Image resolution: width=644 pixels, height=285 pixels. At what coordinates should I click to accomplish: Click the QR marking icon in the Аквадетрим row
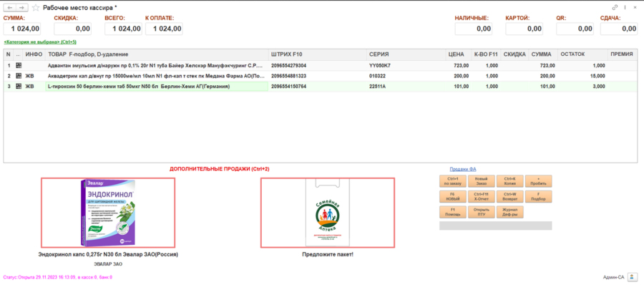coord(19,76)
